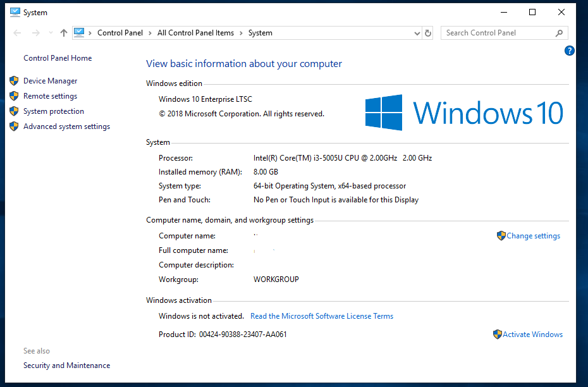The height and width of the screenshot is (387, 588).
Task: Click the search magnifier icon
Action: (559, 33)
